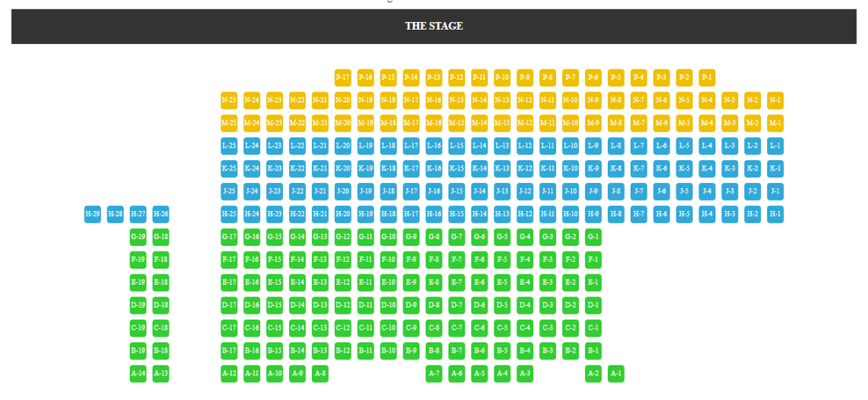Click THE STAGE header bar
Viewport: 868px width, 400px height.
pyautogui.click(x=434, y=26)
